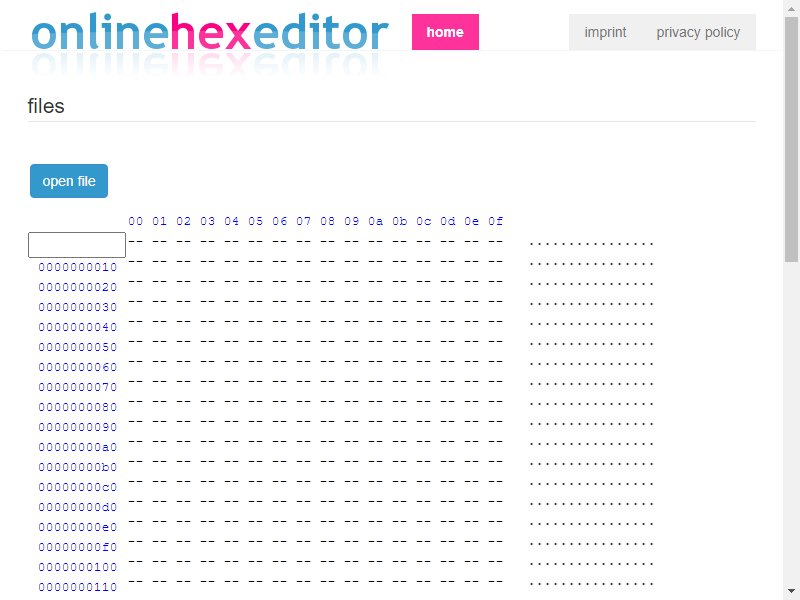Select row offset 0000000110
The width and height of the screenshot is (800, 600).
[78, 587]
